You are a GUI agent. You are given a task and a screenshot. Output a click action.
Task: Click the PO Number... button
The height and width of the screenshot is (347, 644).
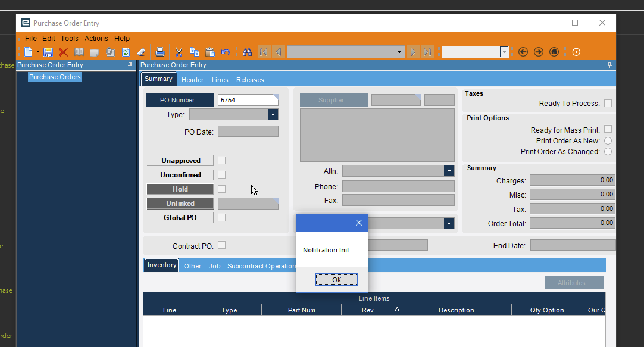180,100
